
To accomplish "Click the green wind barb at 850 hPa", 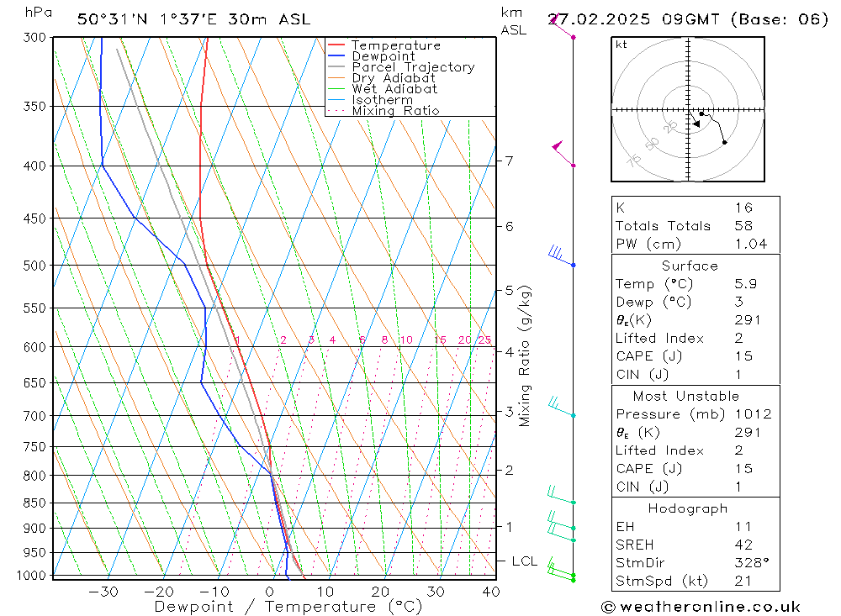I will [x=562, y=495].
